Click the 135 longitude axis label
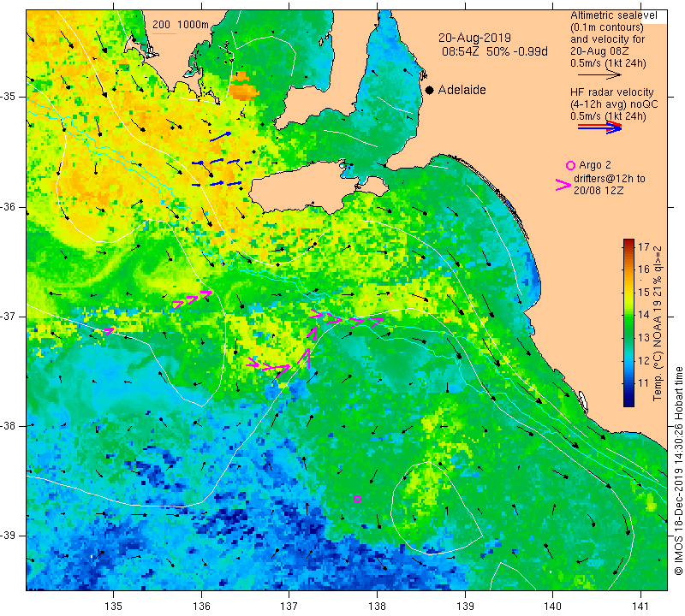Screen dimensions: 685x616 pos(114,606)
